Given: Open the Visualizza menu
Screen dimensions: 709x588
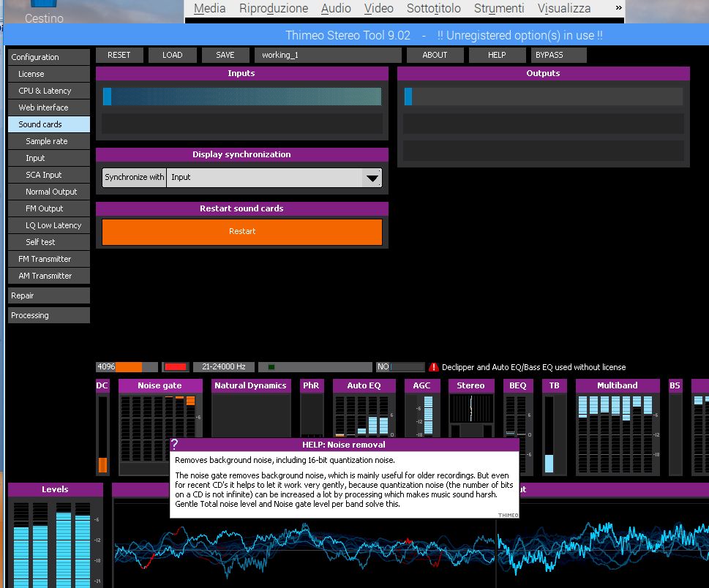Looking at the screenshot, I should tap(564, 8).
